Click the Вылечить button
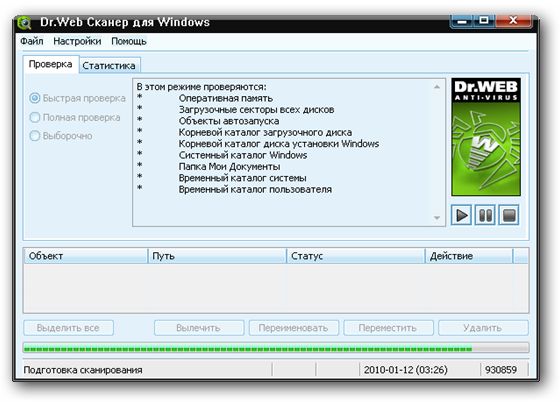This screenshot has height=402, width=560. [199, 328]
